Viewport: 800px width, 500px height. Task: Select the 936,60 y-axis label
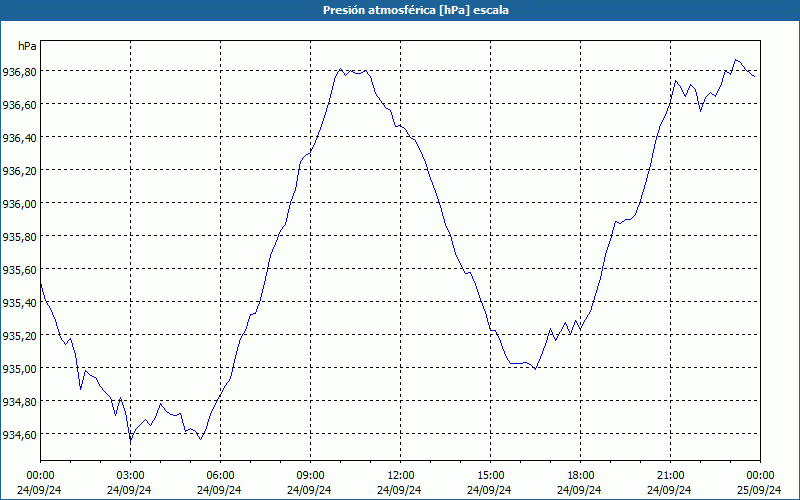pos(19,105)
